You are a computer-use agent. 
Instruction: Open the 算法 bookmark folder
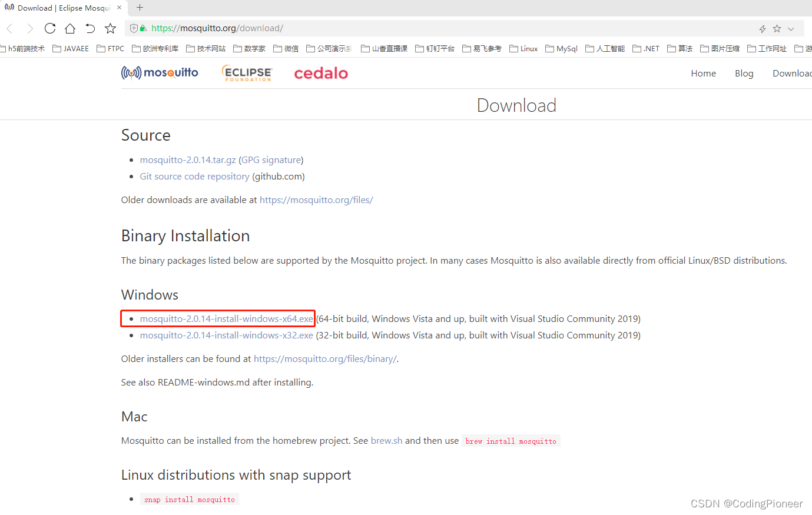(680, 49)
